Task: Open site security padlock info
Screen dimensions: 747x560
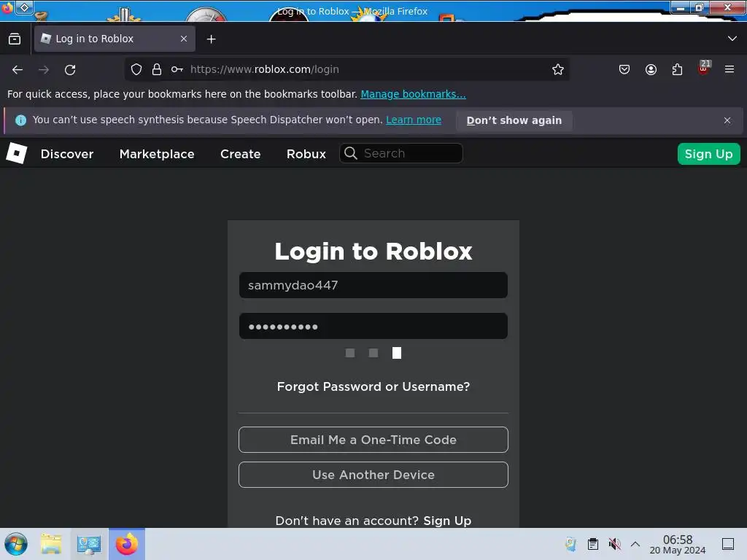Action: click(157, 69)
